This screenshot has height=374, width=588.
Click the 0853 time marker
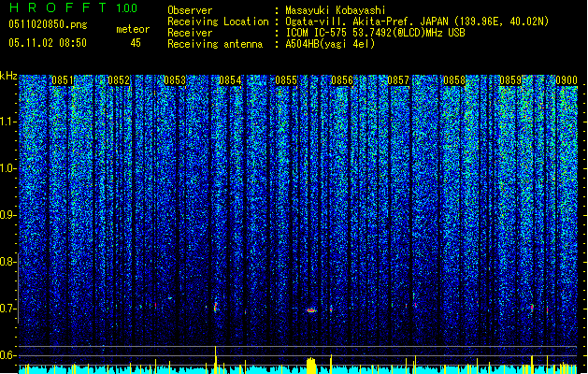(175, 80)
